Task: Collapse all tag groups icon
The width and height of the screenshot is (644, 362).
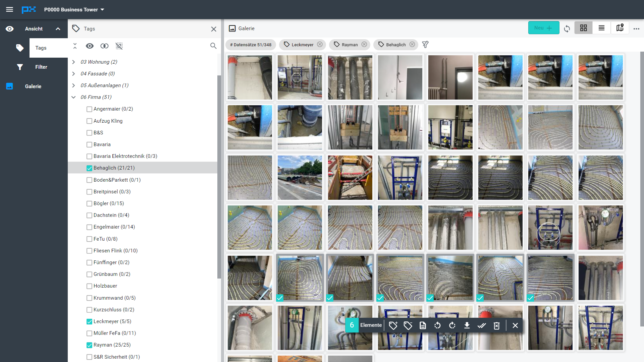Action: tap(75, 46)
